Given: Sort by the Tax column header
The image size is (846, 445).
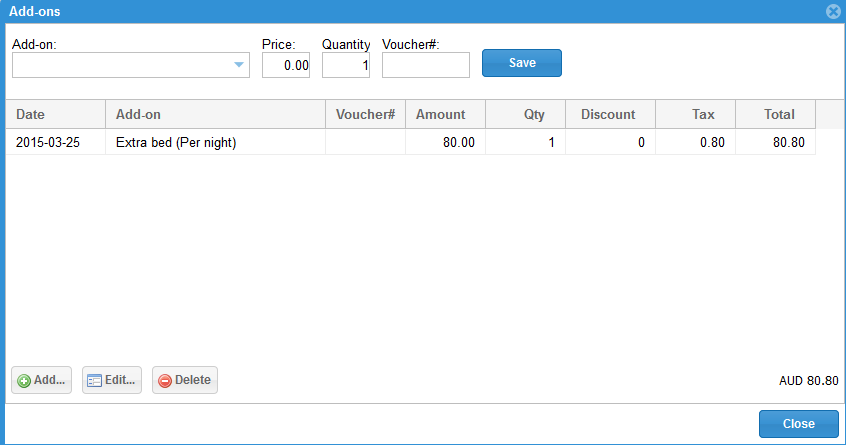Looking at the screenshot, I should [695, 114].
